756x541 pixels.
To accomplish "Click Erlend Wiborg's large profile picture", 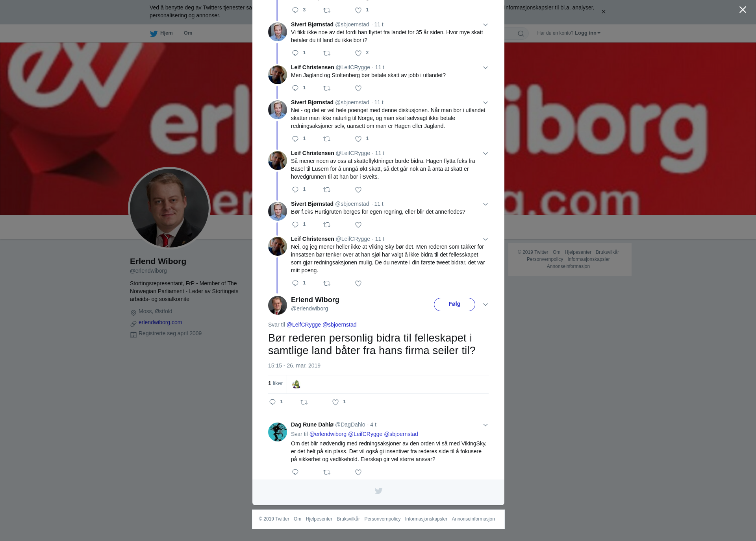I will tap(169, 208).
